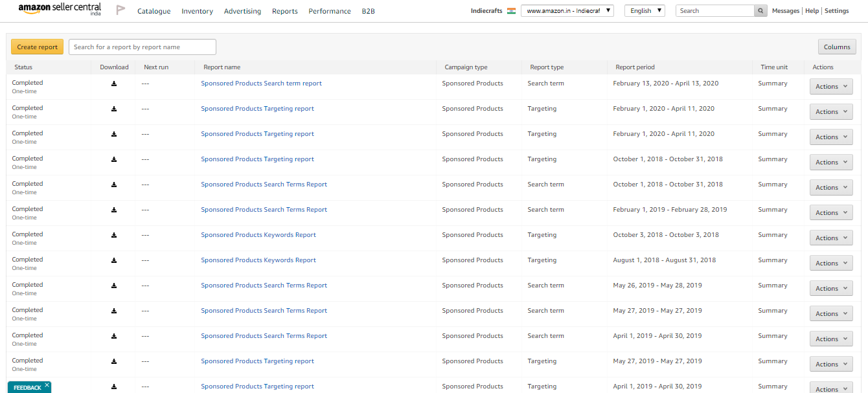
Task: Click period August 1, 2018 - August 31, 2018
Action: (664, 260)
